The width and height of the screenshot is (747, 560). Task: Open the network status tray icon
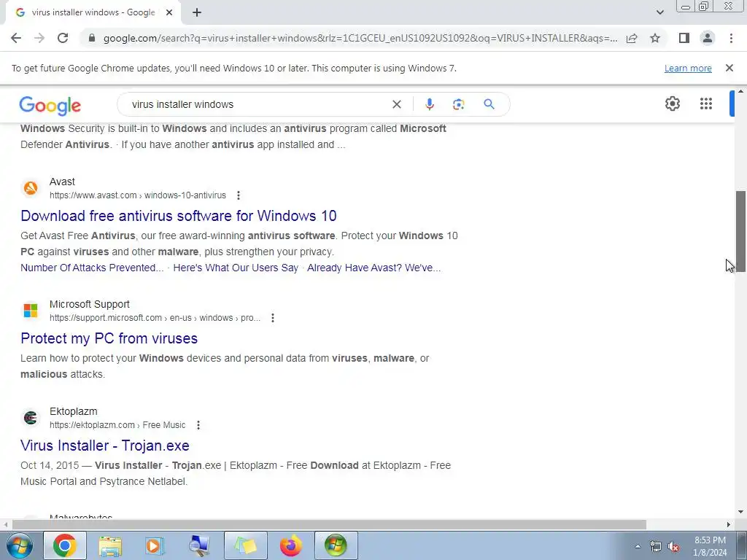pos(656,547)
